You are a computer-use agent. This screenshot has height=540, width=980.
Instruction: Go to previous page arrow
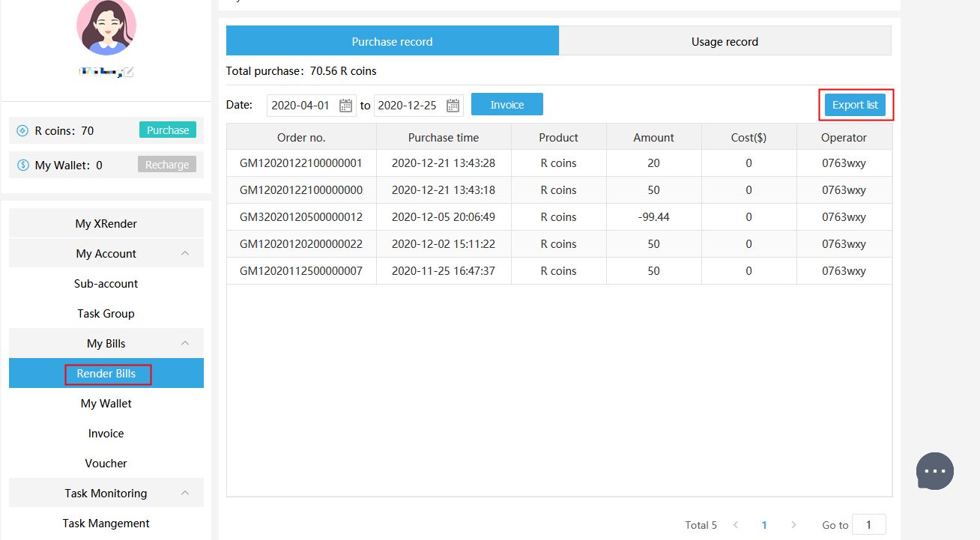click(736, 525)
